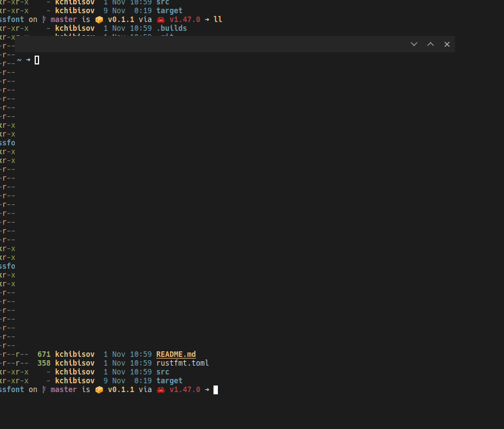
Task: Click the hollow cursor after the ~ prompt
Action: point(37,60)
